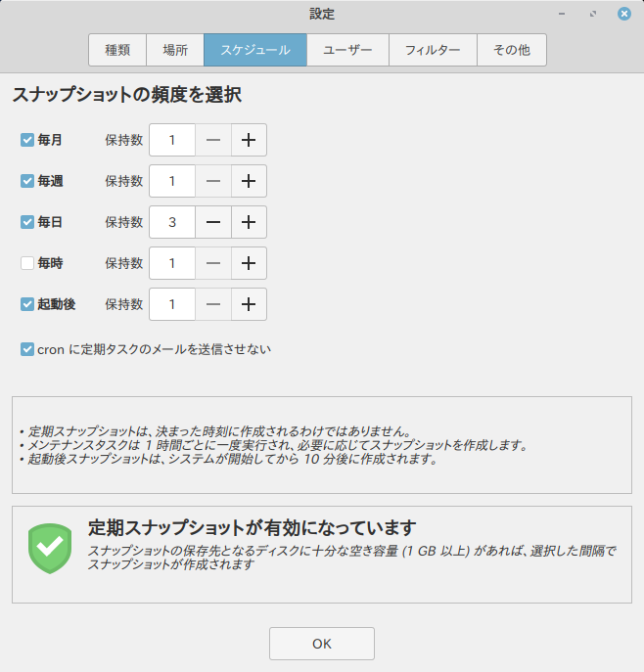Enable the 毎時 snapshot checkbox

point(27,263)
